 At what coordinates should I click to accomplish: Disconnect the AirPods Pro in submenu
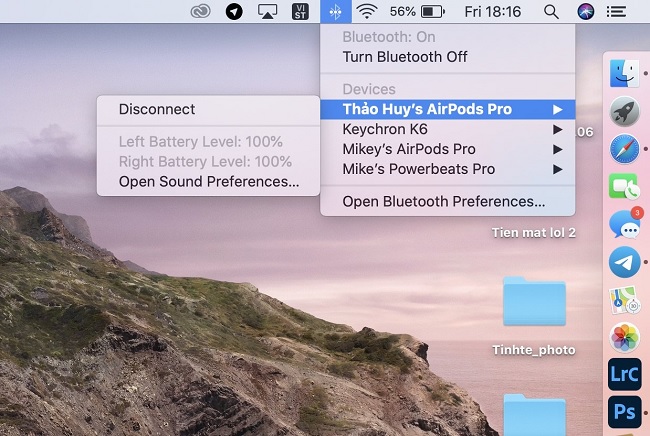pos(208,109)
